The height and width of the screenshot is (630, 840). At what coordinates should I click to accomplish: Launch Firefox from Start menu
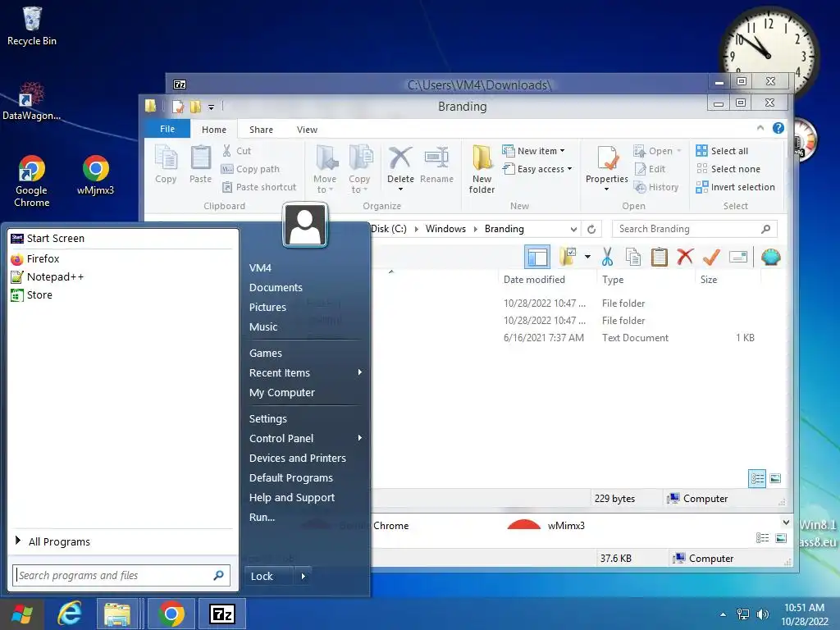(123, 258)
